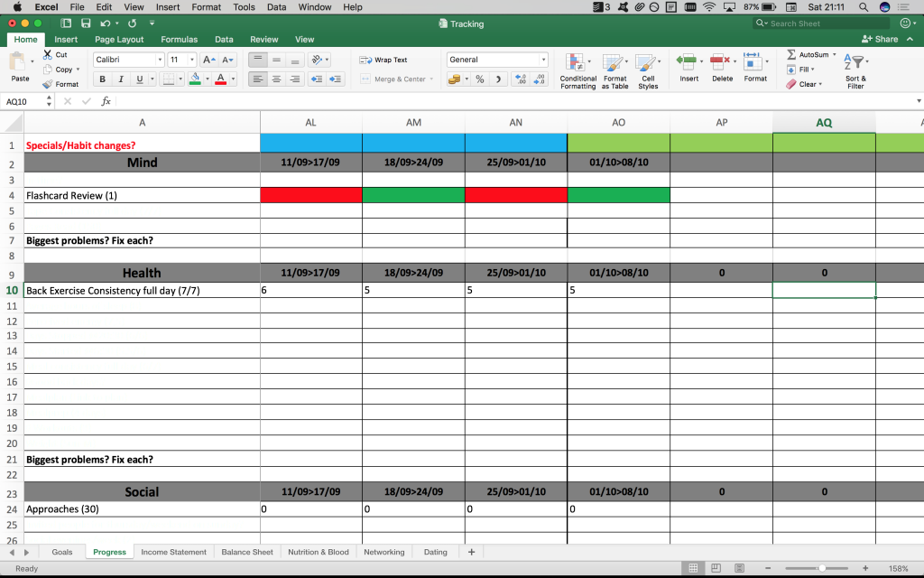Click the zoom slider in the status bar
This screenshot has width=924, height=578.
pyautogui.click(x=820, y=568)
